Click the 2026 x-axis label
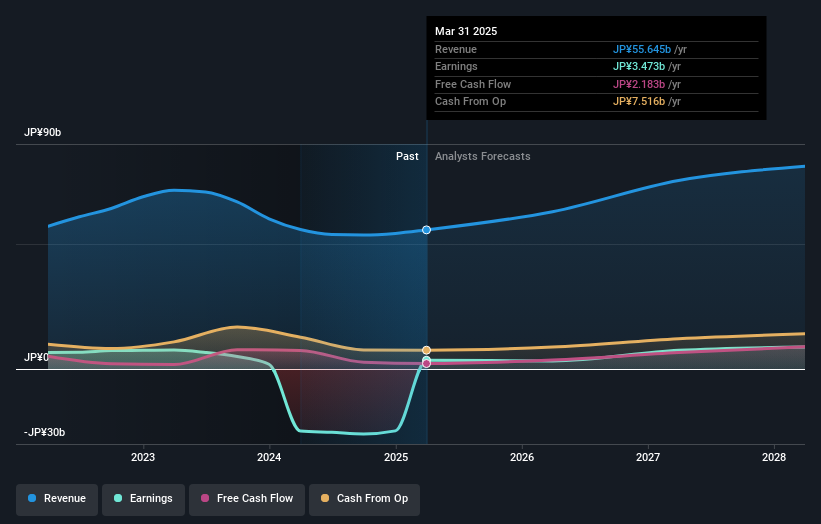The image size is (821, 524). 522,458
